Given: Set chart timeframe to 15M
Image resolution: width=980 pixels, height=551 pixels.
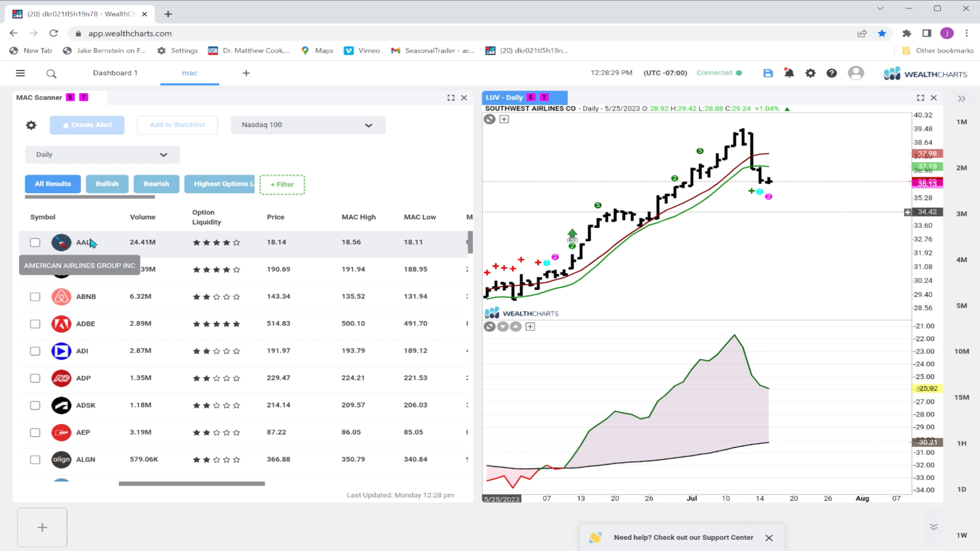Looking at the screenshot, I should click(x=962, y=397).
